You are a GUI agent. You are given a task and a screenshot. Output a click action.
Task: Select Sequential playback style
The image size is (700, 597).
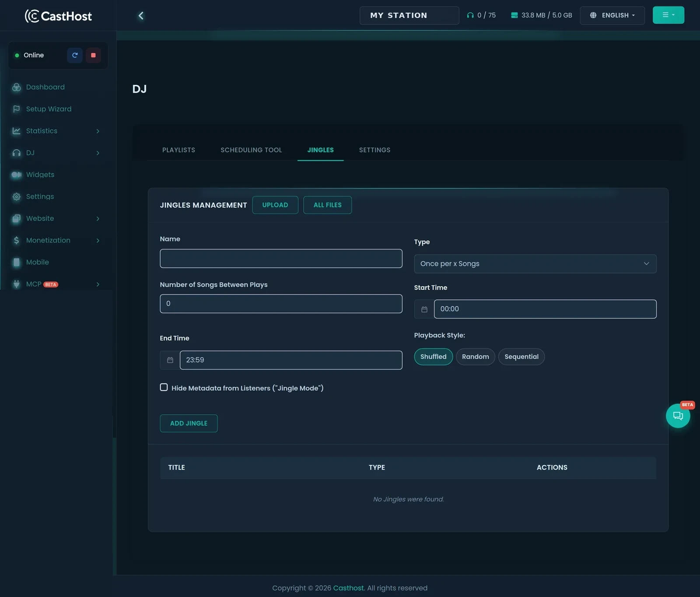[x=521, y=357]
